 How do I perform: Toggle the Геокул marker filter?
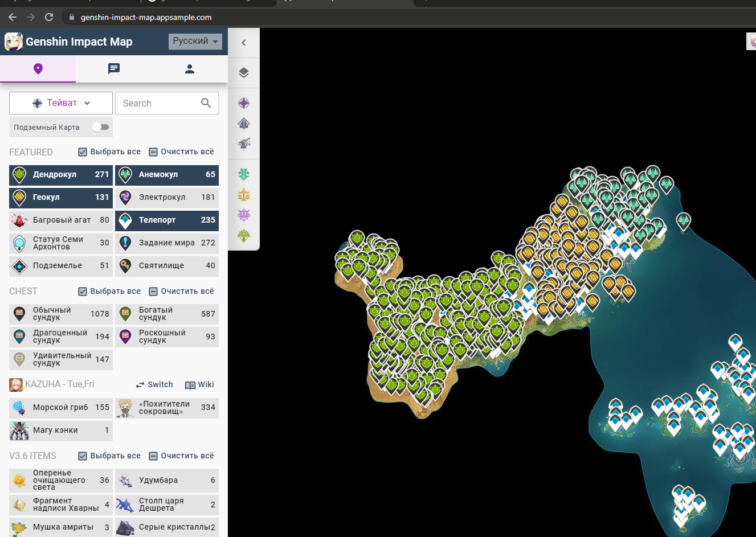click(x=61, y=198)
